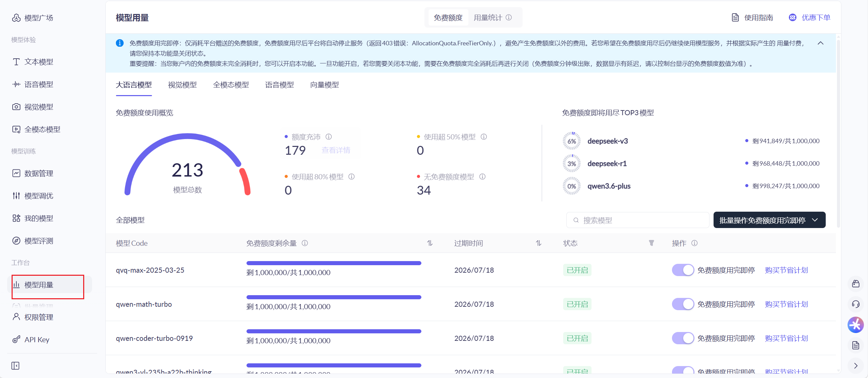Open 模型广场 from the sidebar
This screenshot has width=868, height=378.
point(32,18)
